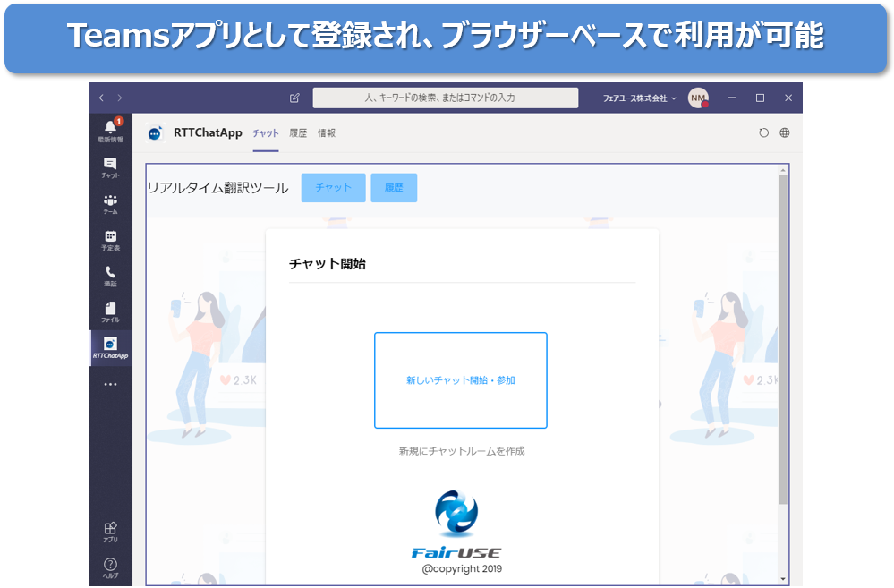
Task: Select RTTChatApp in the sidebar
Action: coord(111,348)
